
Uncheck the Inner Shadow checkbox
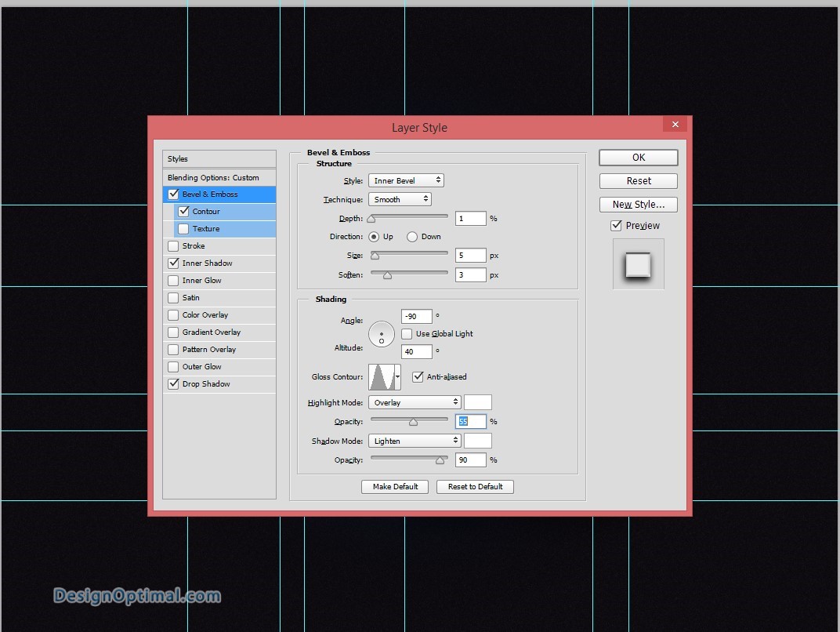[173, 263]
